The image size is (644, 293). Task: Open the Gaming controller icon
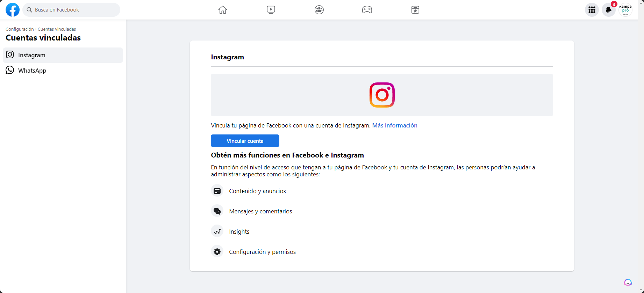[367, 10]
